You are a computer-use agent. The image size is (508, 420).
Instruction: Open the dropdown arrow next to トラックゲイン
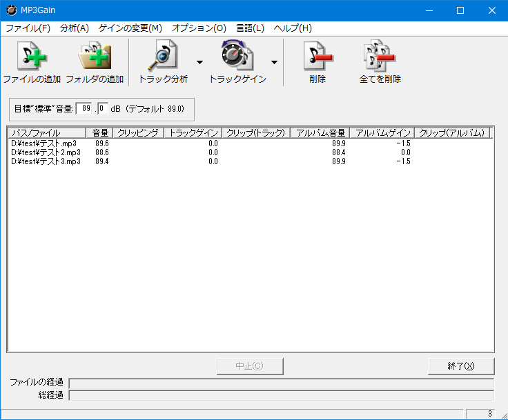(x=274, y=62)
